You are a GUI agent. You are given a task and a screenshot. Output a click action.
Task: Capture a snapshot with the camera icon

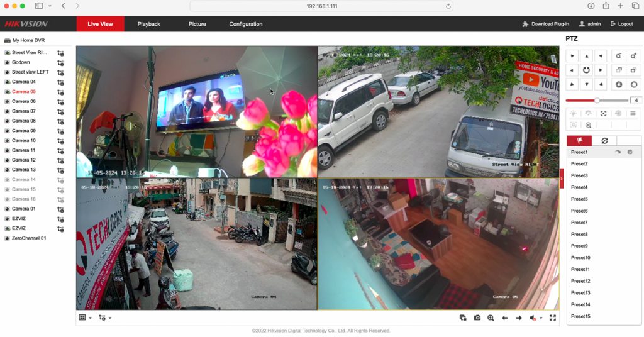(477, 318)
